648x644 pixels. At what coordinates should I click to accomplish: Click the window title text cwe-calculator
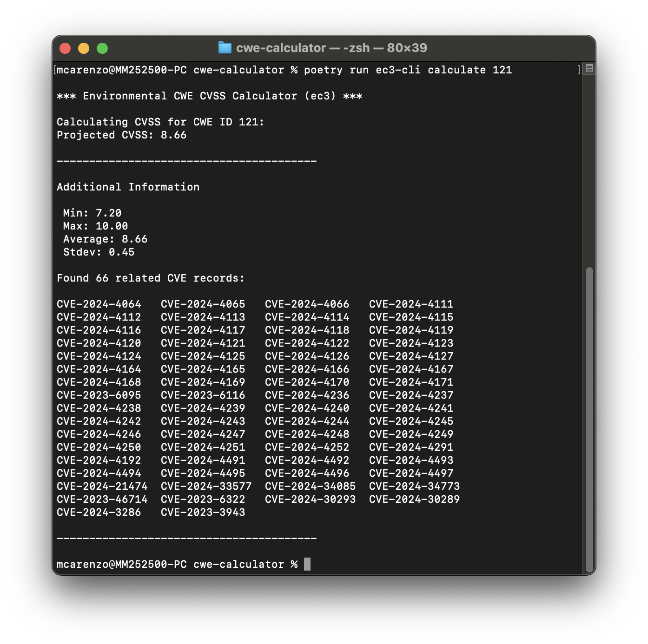click(281, 48)
